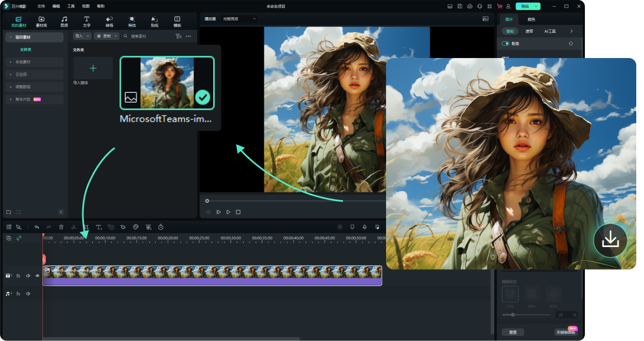This screenshot has width=644, height=341.
Task: Click the delete trash icon in timeline toolbar
Action: click(x=61, y=227)
